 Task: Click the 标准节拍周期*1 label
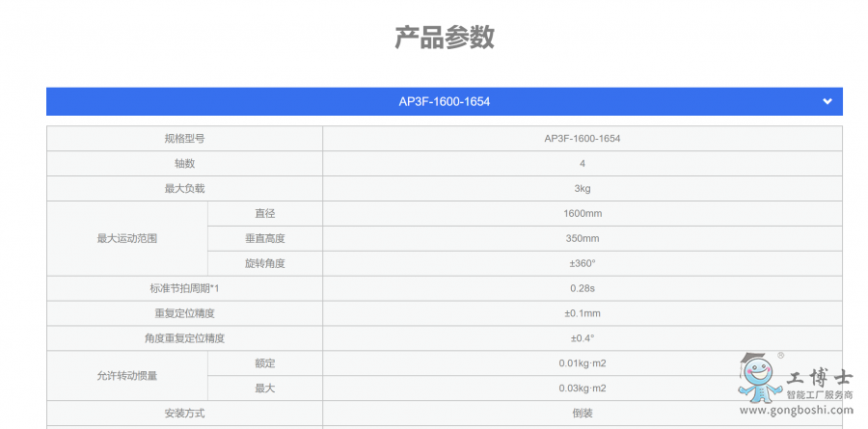point(184,288)
